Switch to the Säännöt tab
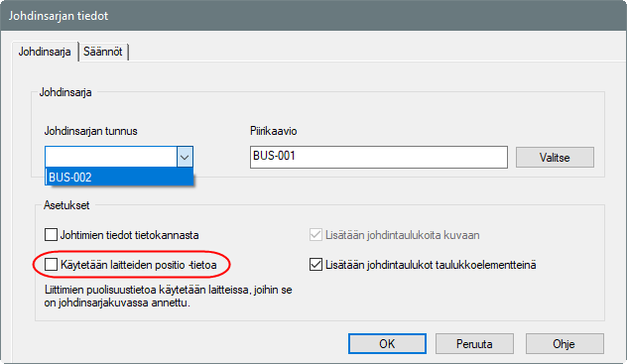The image size is (627, 364). pos(103,52)
